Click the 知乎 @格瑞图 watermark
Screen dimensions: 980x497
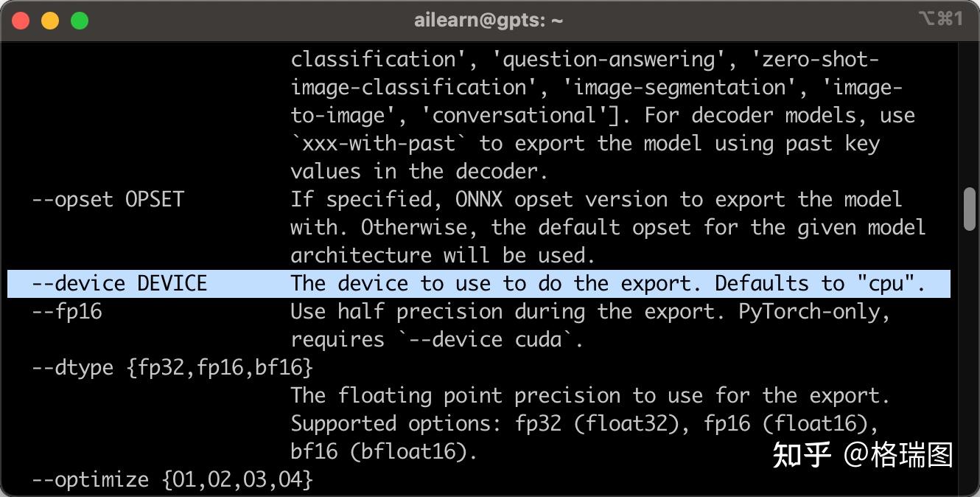(862, 455)
